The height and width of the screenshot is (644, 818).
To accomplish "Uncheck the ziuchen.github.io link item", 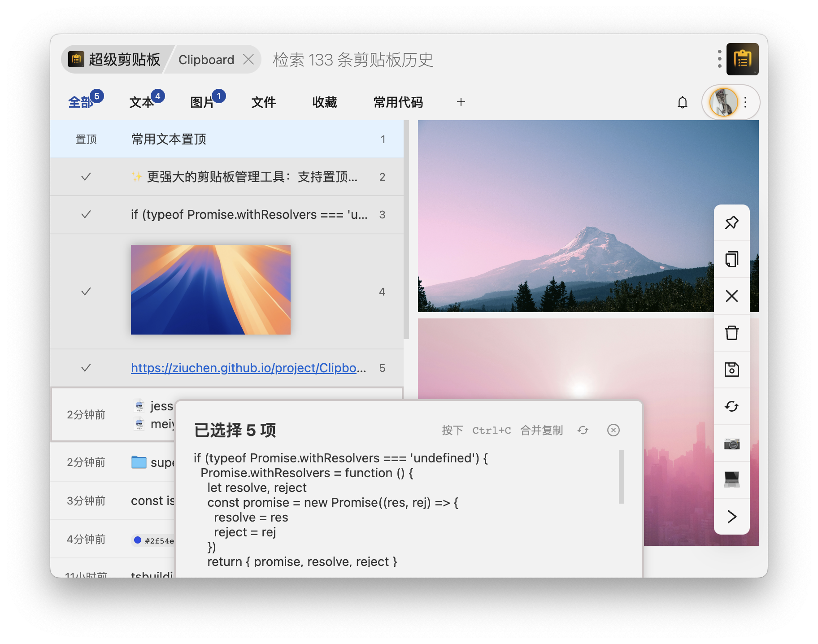I will 86,368.
